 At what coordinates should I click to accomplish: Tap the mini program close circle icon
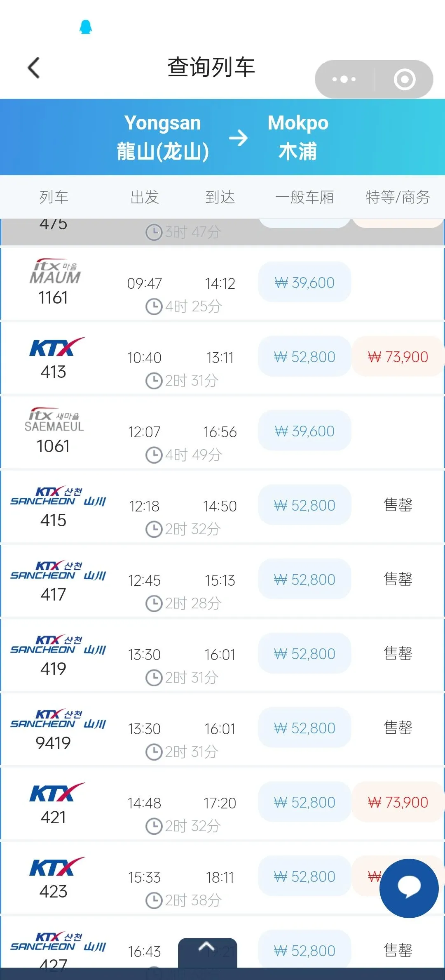click(x=404, y=79)
